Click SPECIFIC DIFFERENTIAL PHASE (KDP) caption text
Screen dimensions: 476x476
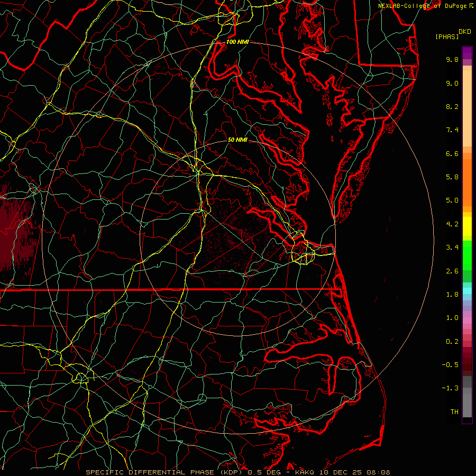[165, 472]
